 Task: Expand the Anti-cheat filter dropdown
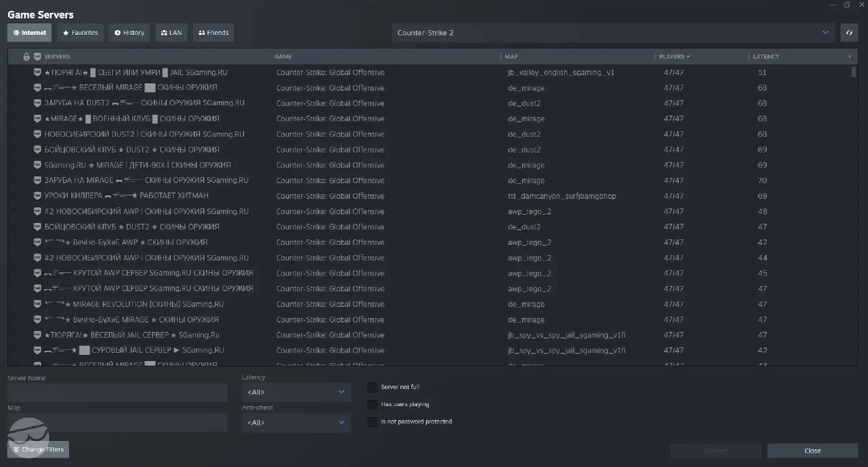(x=295, y=423)
